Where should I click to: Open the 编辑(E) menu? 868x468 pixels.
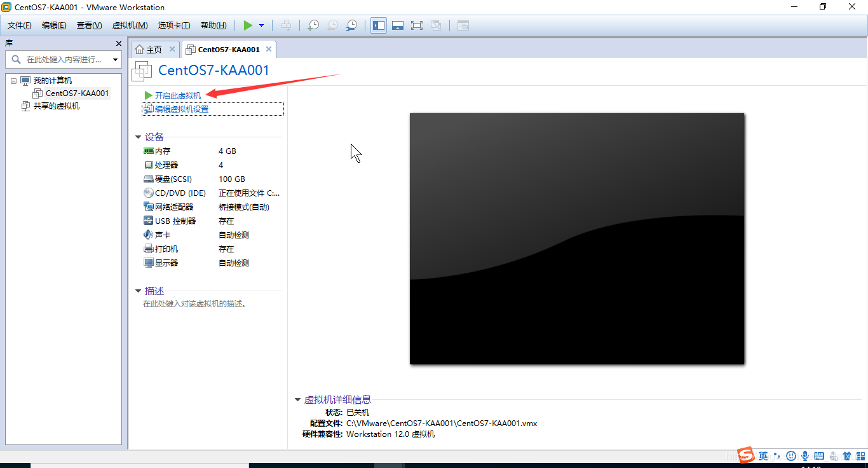tap(54, 25)
